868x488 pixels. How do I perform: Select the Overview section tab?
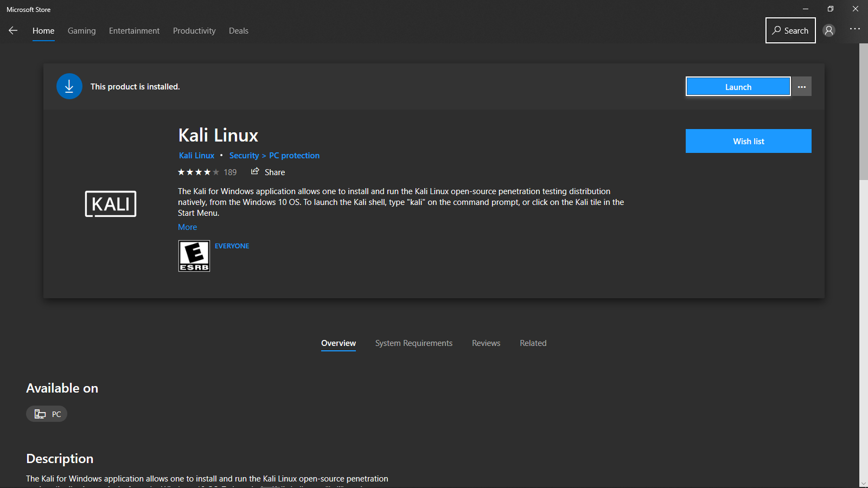point(339,343)
